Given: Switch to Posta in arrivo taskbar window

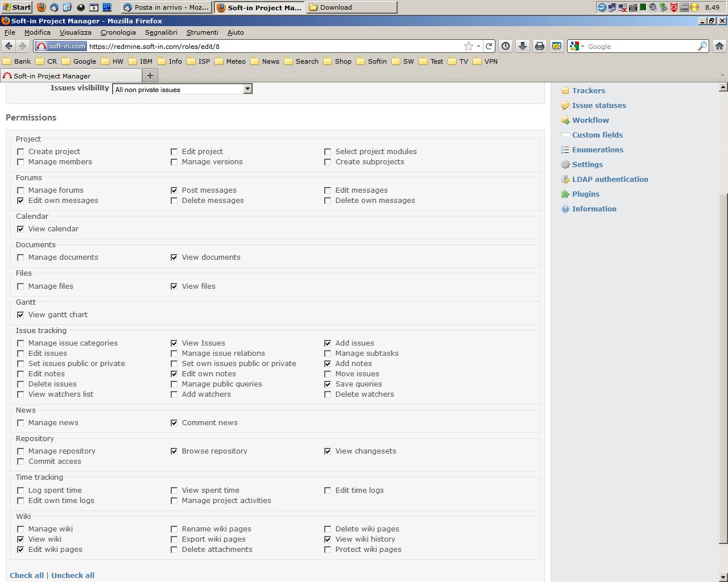Looking at the screenshot, I should 166,7.
